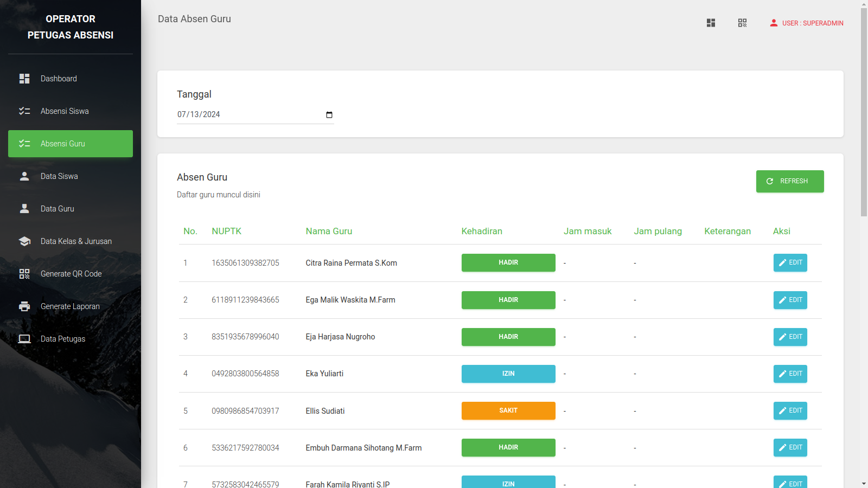Edit attendance for Citra Raina Permata
Viewport: 868px width, 488px height.
(790, 262)
